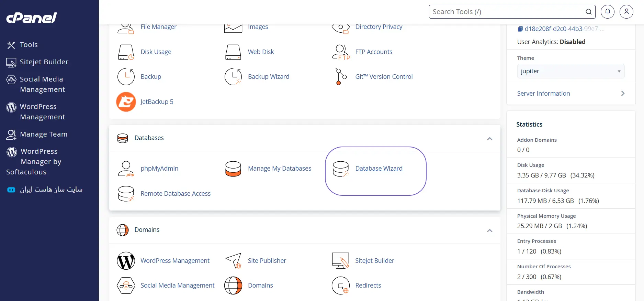This screenshot has width=644, height=301.
Task: Click the Directory Privacy icon
Action: pyautogui.click(x=341, y=29)
